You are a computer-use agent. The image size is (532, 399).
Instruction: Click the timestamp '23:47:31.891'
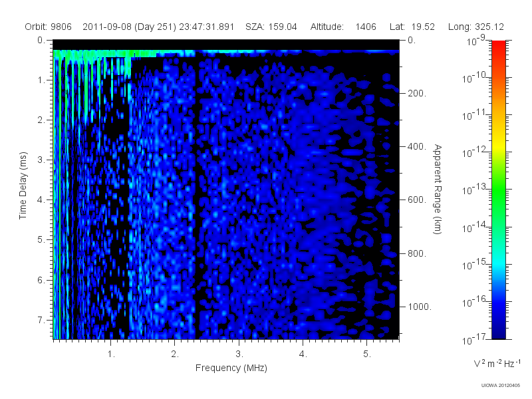pos(207,27)
